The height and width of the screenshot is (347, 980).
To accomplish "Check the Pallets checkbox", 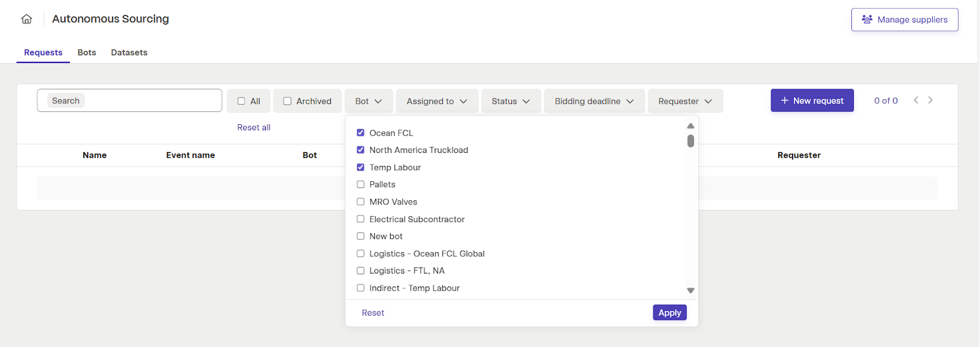I will pyautogui.click(x=361, y=184).
